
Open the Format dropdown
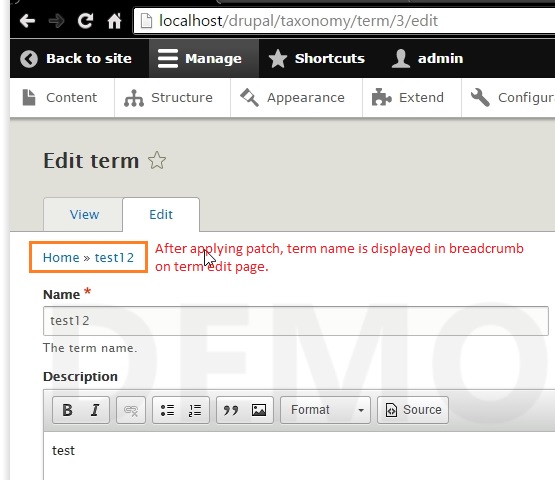[x=325, y=410]
